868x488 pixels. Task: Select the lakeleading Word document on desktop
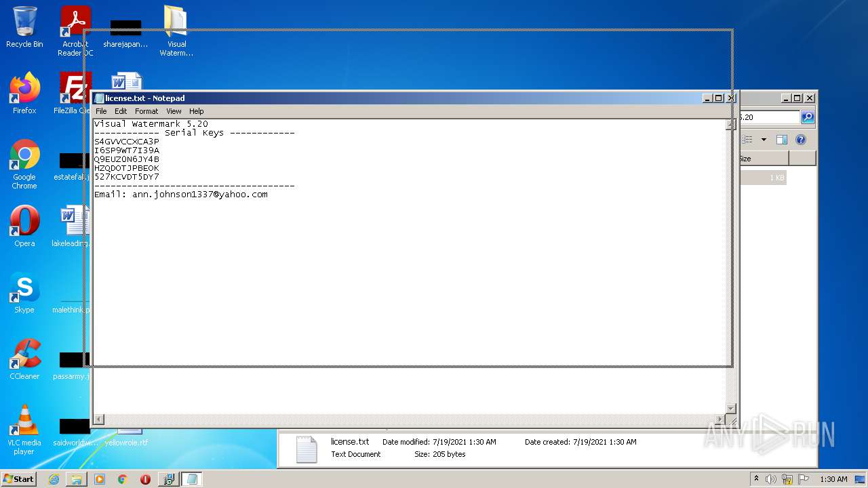[x=72, y=226]
